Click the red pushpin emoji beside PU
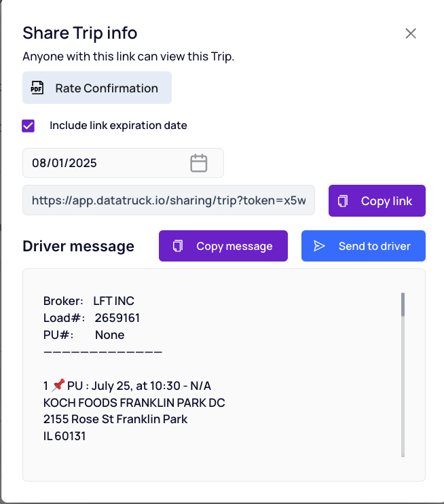This screenshot has width=444, height=504. pyautogui.click(x=58, y=384)
